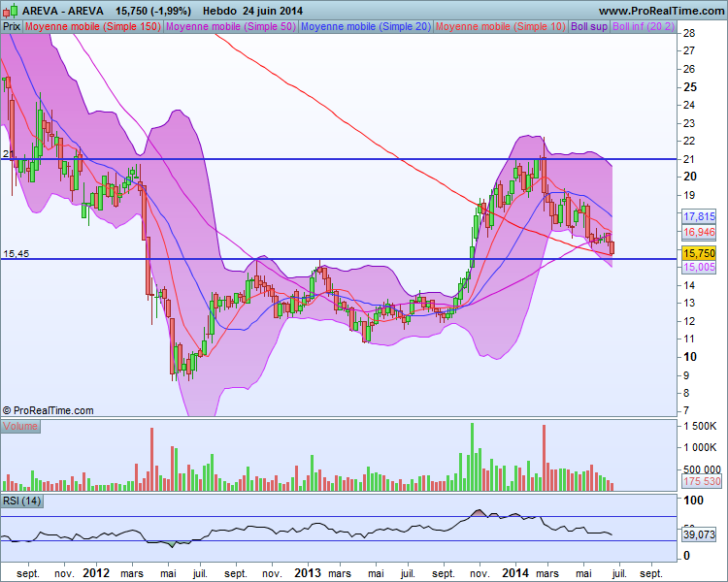Select Moyenne mobile (Simple 150) legend label
Viewport: 728px width, 582px height.
click(93, 26)
